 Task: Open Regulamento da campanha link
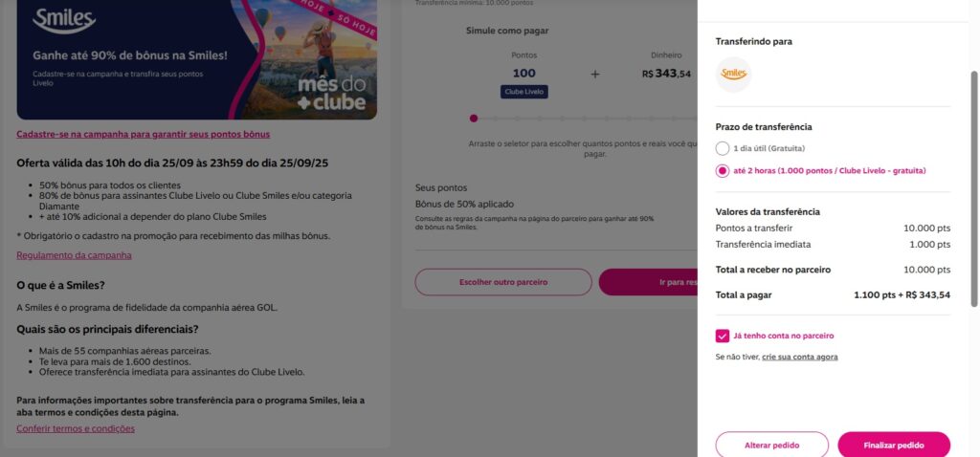(74, 255)
